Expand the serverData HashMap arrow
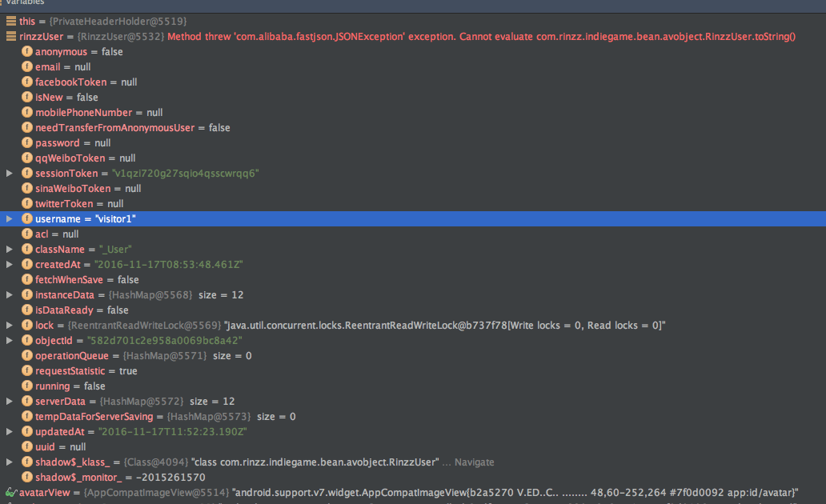Screen dimensions: 826x504 pos(10,402)
